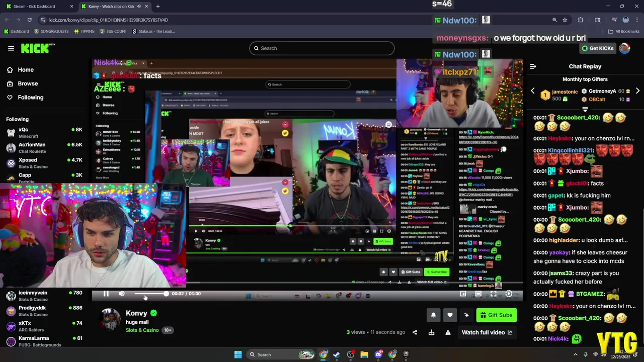Show previous top gifter

click(x=533, y=91)
